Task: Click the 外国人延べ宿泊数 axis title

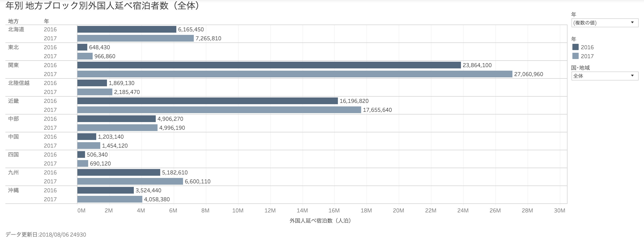Action: (320, 221)
